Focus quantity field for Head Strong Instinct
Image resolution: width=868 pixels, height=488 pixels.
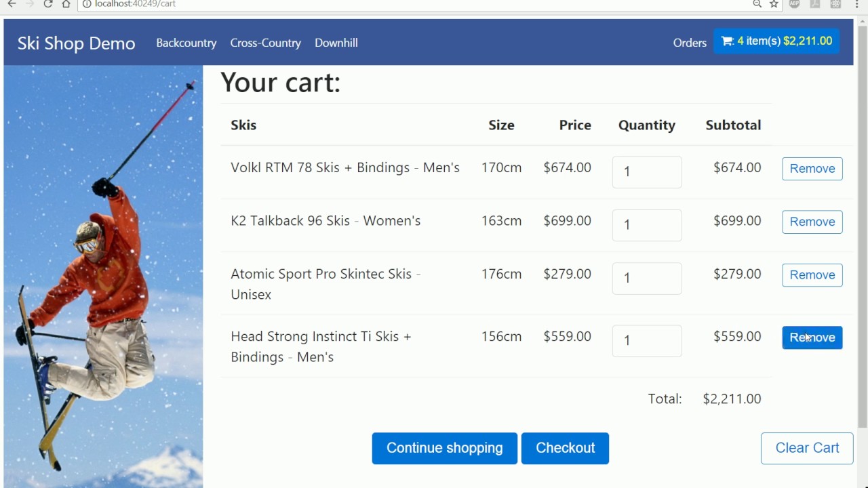(x=647, y=341)
